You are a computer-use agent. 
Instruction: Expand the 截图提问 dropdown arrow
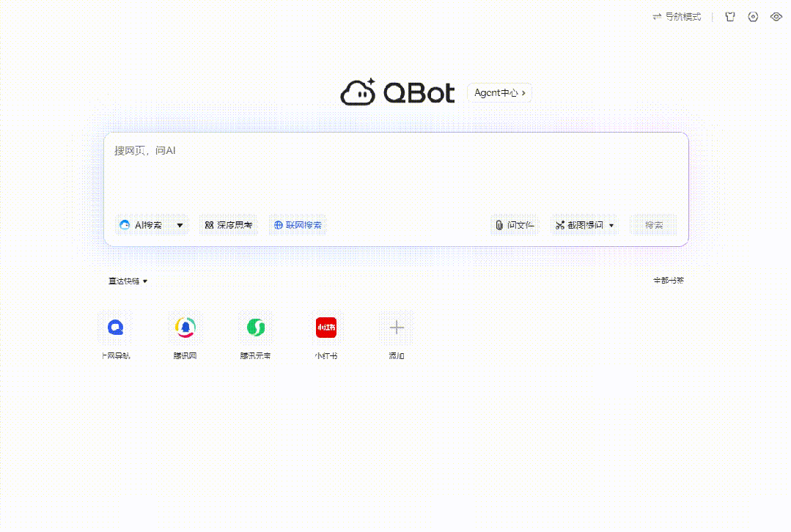pos(611,226)
